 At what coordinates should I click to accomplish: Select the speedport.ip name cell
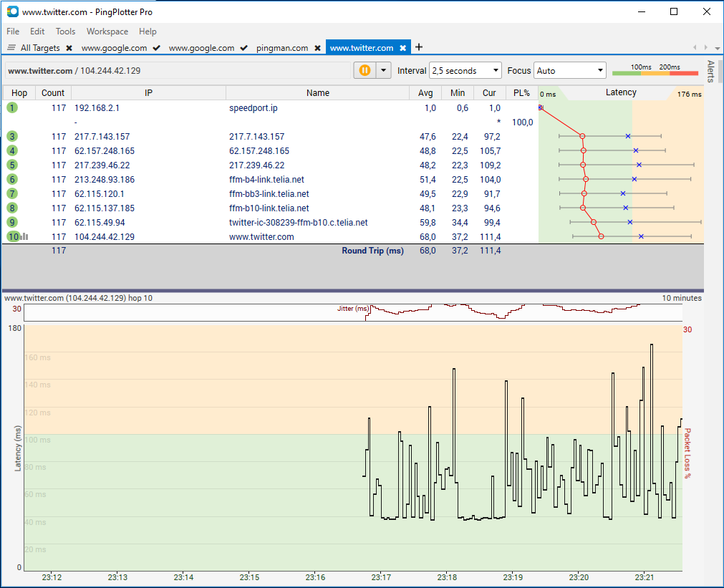253,107
